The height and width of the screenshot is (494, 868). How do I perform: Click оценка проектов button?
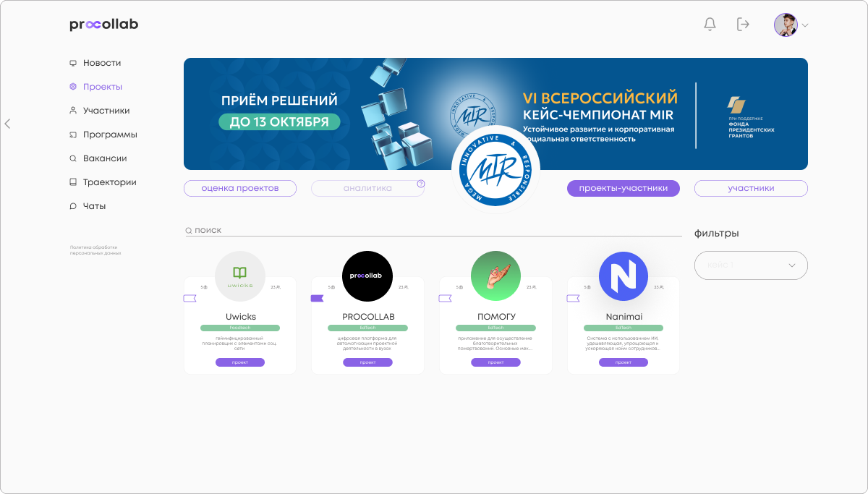coord(240,188)
